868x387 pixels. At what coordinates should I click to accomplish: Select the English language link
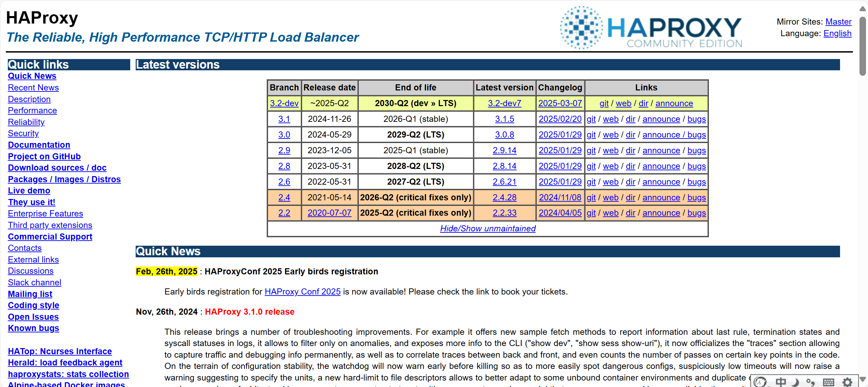837,33
